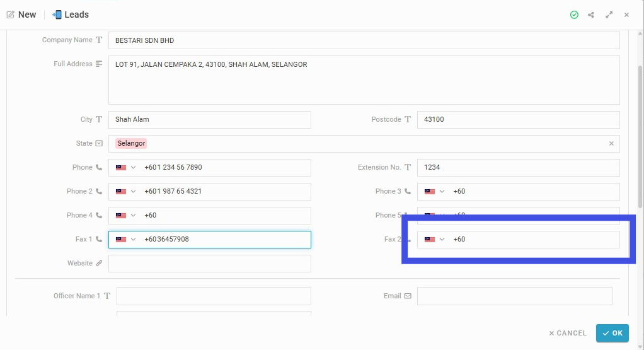Open Phone country flag dropdown
This screenshot has height=350, width=644.
coord(125,168)
